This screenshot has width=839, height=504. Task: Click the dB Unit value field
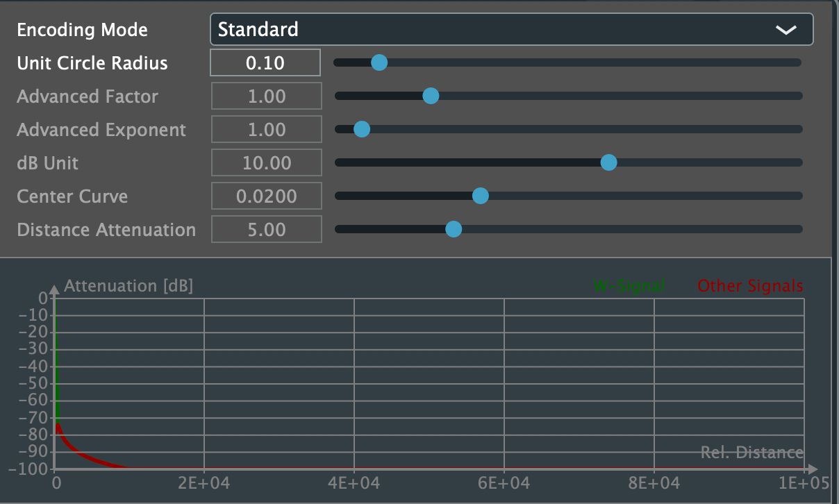[266, 162]
